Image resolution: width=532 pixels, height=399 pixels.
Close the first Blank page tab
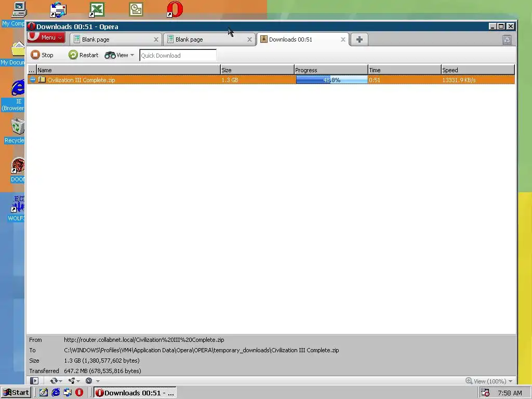click(x=156, y=39)
